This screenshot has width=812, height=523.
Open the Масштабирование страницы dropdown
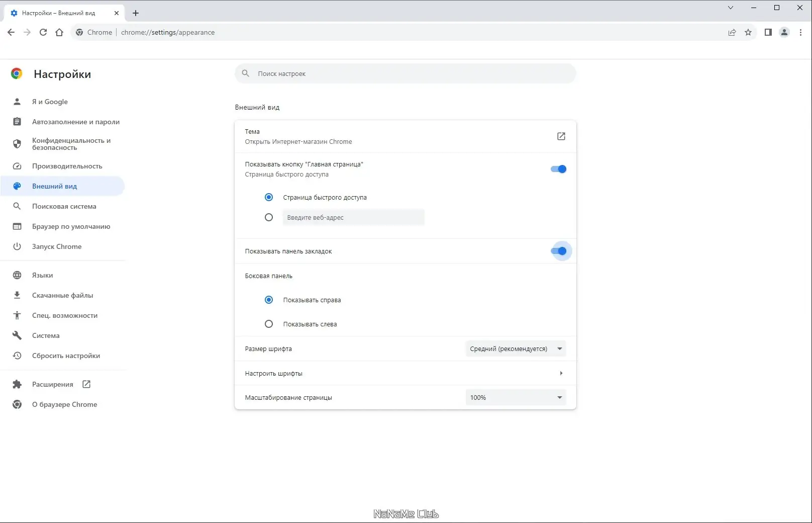515,397
